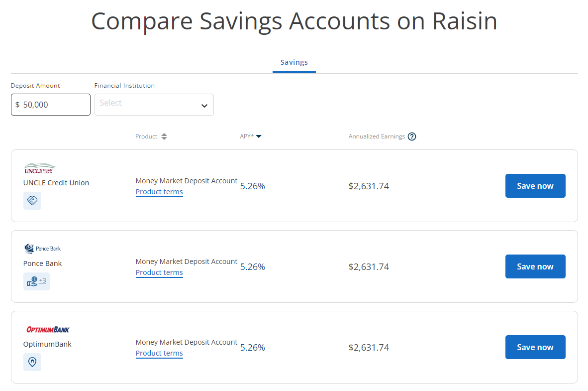Open the Financial Institution select dropdown

pos(149,105)
